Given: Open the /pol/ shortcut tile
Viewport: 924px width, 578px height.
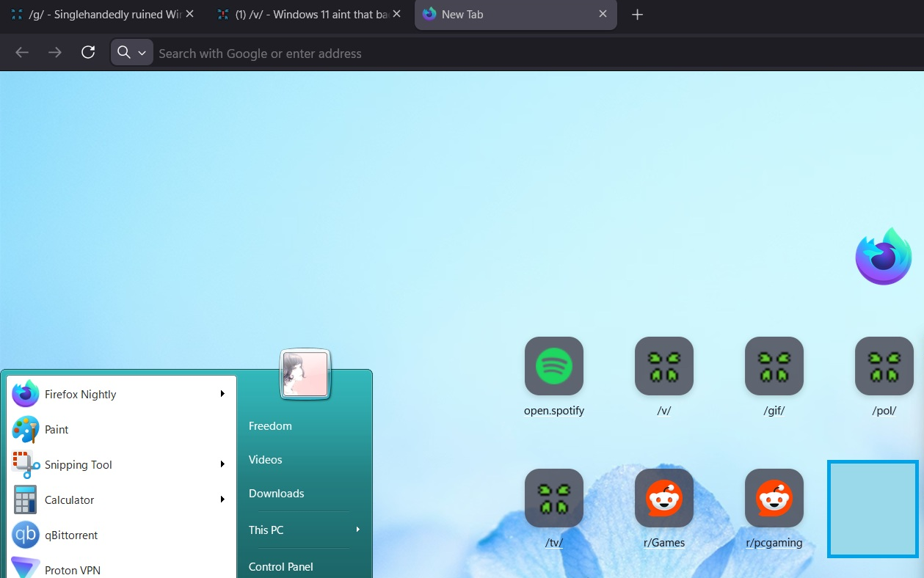Looking at the screenshot, I should pos(884,366).
